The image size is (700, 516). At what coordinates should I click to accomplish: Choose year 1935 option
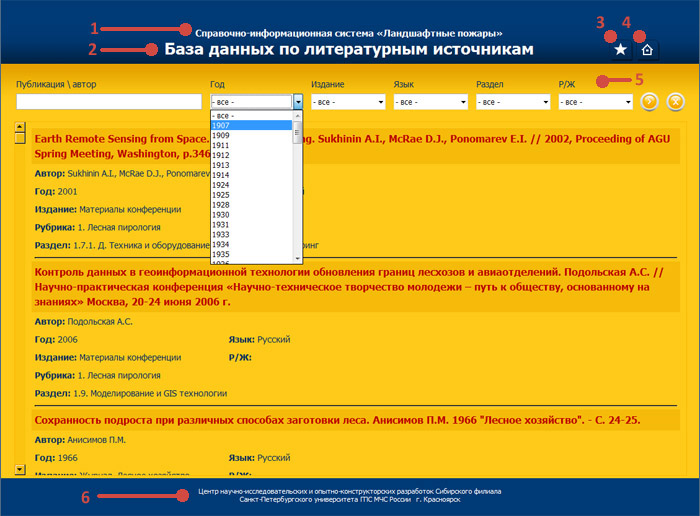pyautogui.click(x=251, y=254)
